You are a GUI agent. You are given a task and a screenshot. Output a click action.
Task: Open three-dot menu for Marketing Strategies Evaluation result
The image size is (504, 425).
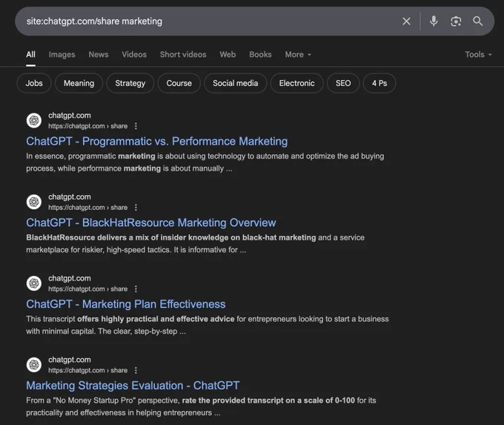[x=136, y=370]
